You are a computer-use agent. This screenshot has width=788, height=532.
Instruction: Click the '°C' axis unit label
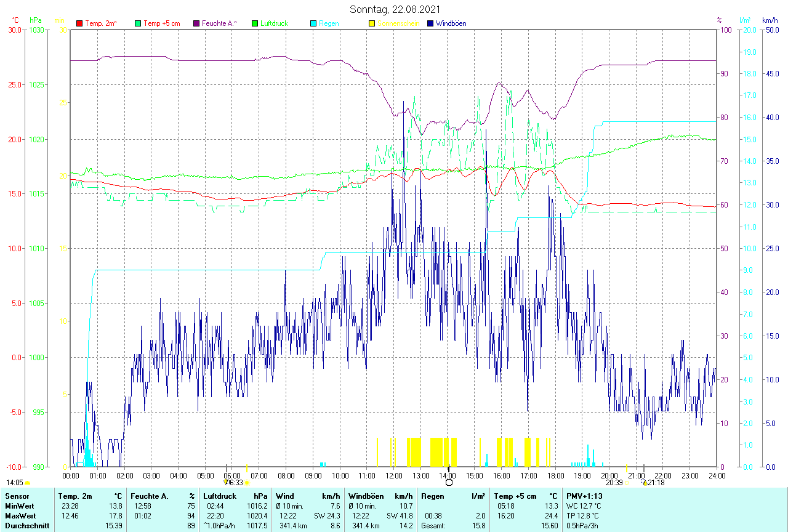point(15,20)
